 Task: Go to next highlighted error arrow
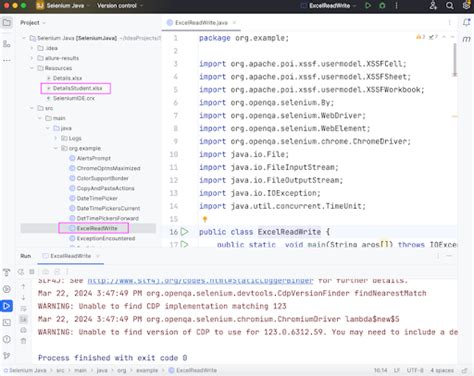coord(452,37)
